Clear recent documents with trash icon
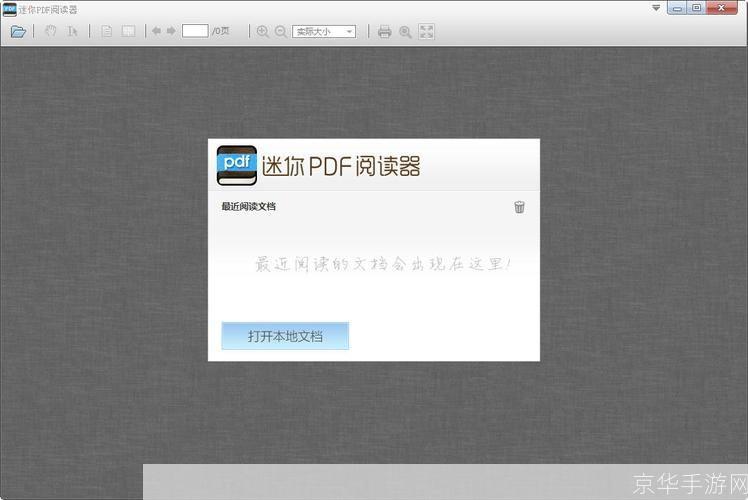748x500 pixels. [519, 207]
